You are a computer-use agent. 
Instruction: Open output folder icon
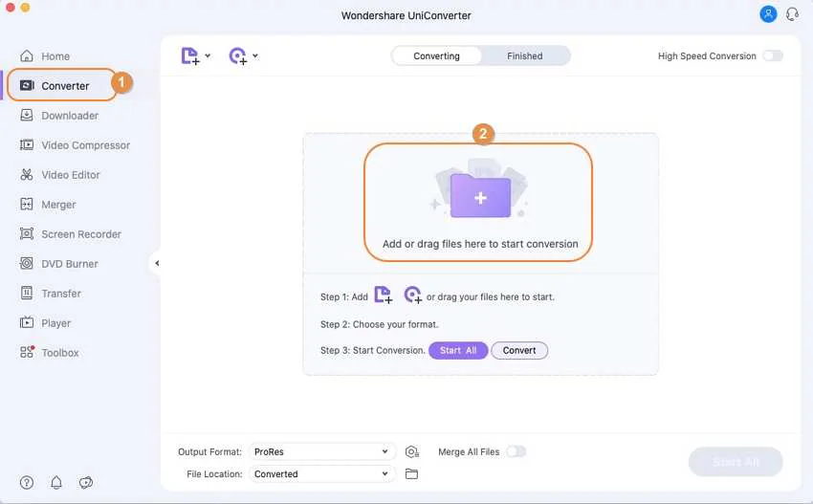411,474
